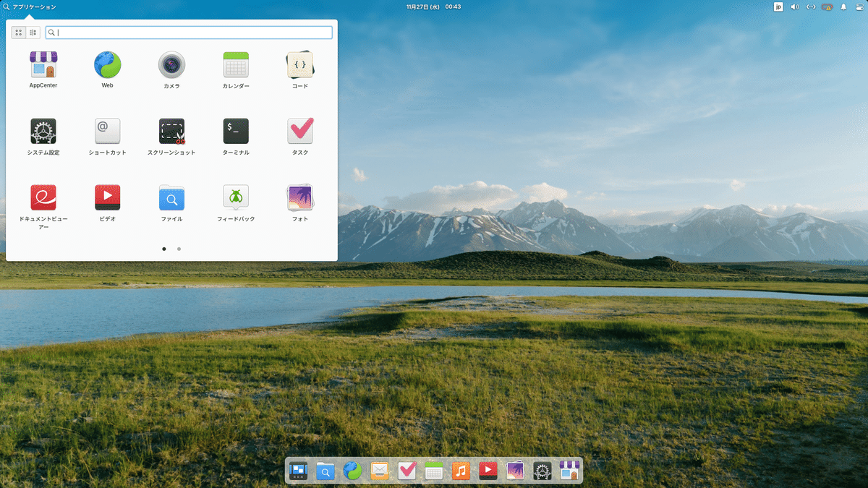Viewport: 868px width, 488px height.
Task: Open the Multitasking view from the dock
Action: coord(298,471)
